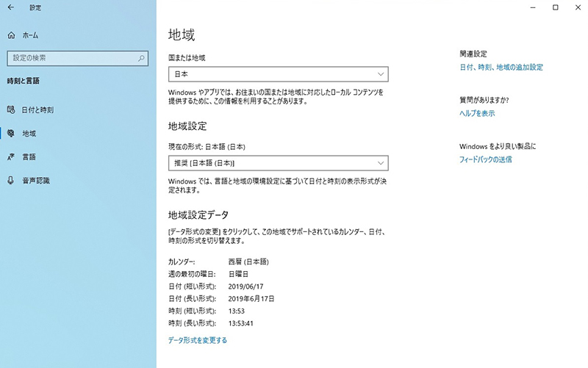Click the back arrow icon
The height and width of the screenshot is (368, 588).
[11, 7]
